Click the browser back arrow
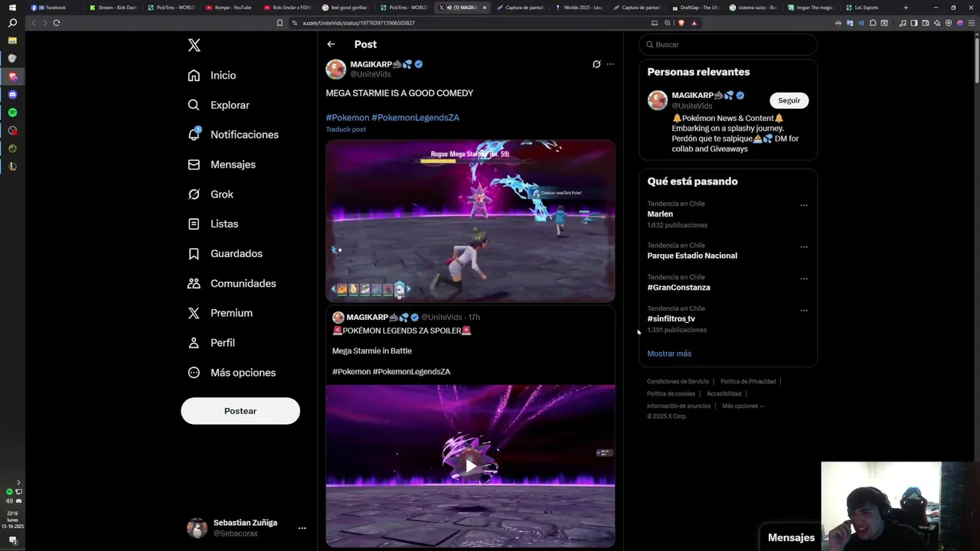 pyautogui.click(x=34, y=23)
